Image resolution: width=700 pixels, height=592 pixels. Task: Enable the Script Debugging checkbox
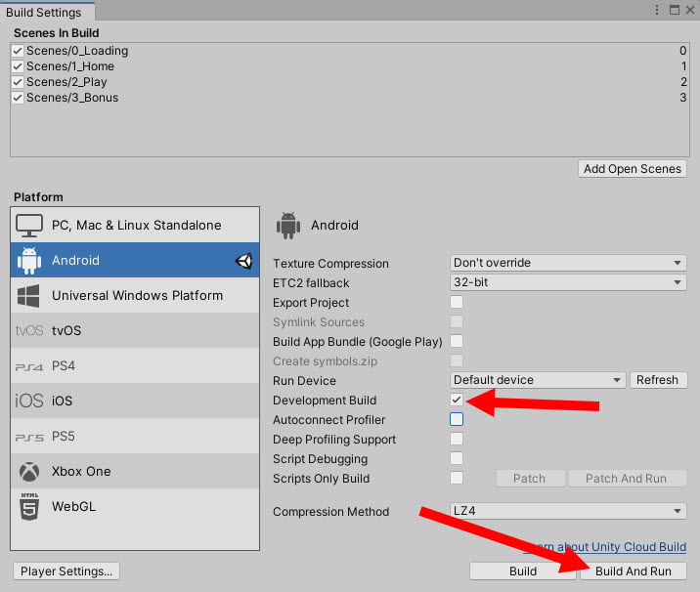457,458
